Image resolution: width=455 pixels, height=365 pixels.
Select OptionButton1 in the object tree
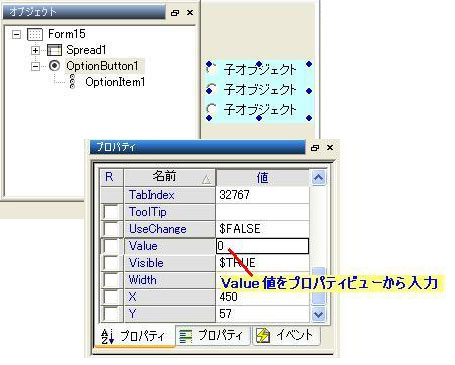tap(102, 66)
